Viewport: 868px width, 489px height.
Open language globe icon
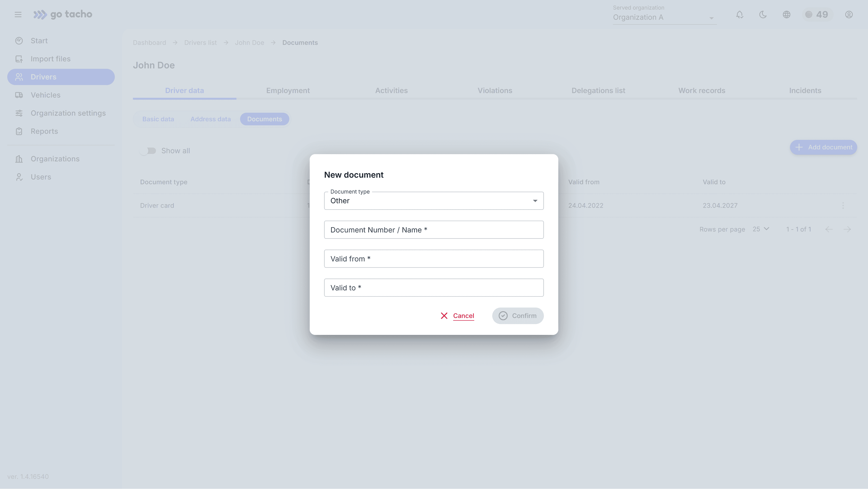pos(786,14)
